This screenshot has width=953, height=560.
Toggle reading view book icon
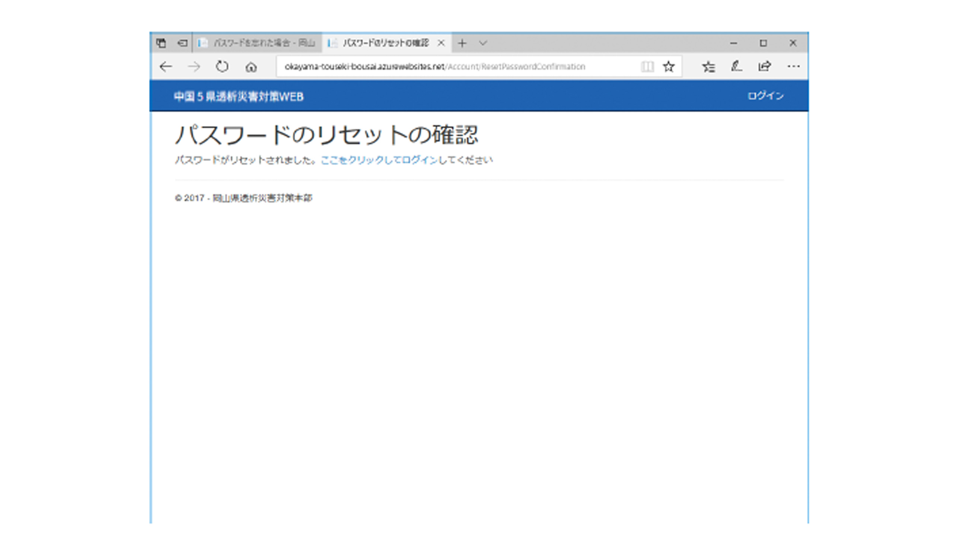click(x=647, y=67)
